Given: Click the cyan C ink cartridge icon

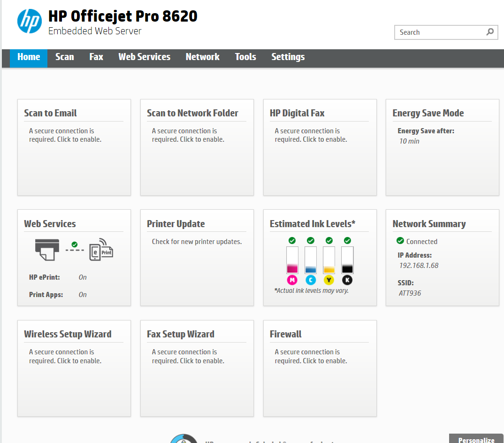Looking at the screenshot, I should click(x=311, y=280).
